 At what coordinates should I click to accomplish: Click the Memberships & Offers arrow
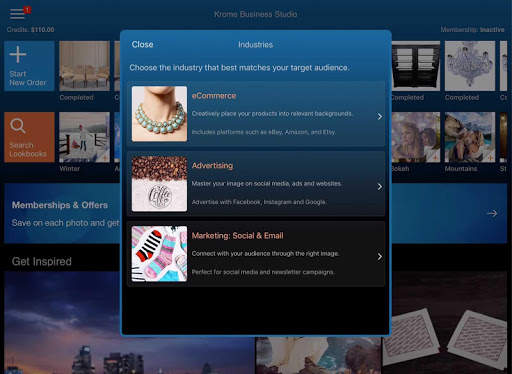(492, 213)
